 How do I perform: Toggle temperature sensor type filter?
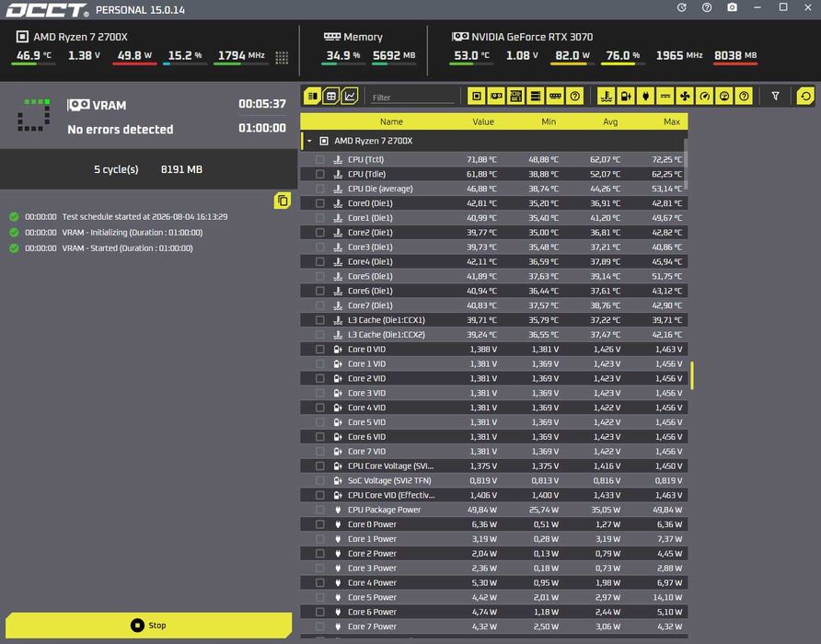coord(607,96)
